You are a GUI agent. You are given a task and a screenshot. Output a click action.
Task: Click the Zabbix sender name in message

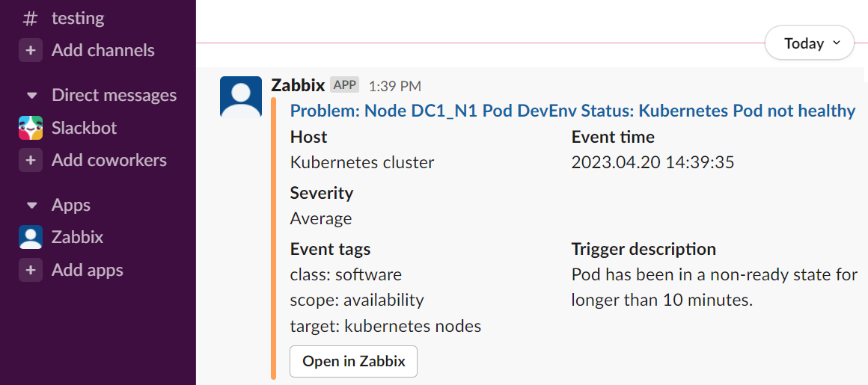coord(298,85)
